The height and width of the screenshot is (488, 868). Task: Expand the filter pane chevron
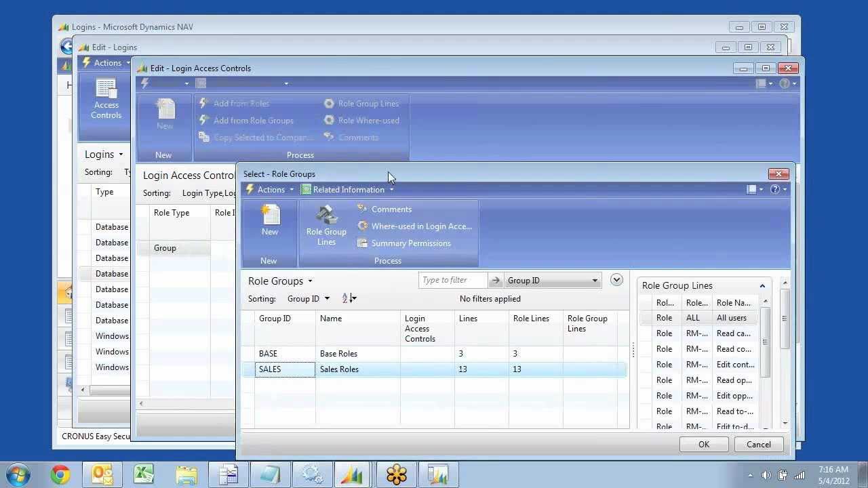click(x=616, y=280)
